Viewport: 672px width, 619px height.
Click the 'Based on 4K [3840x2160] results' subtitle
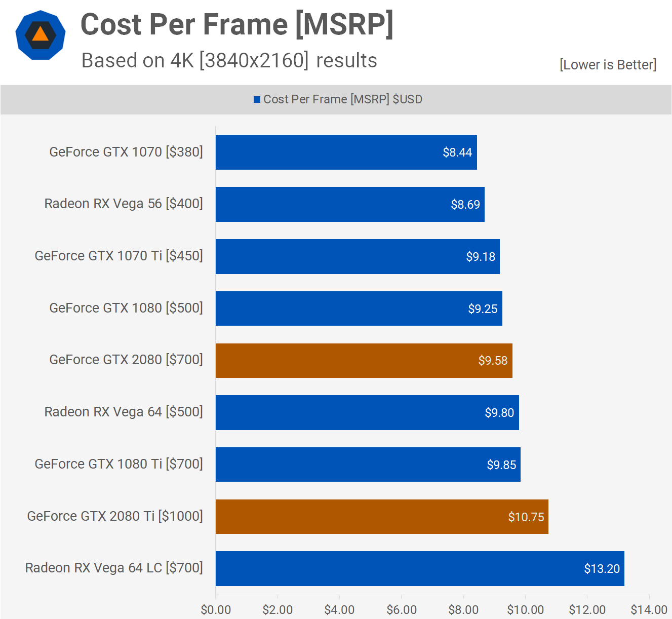[229, 60]
